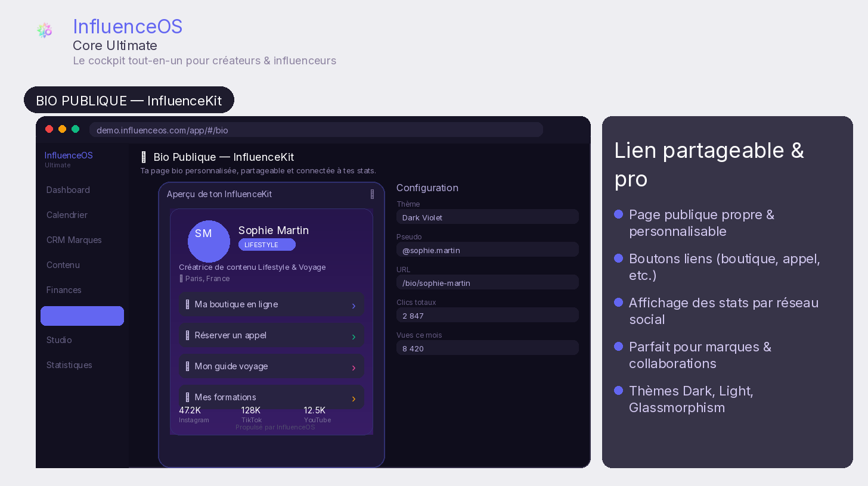Screen dimensions: 868x486
Task: Expand the Ma boutique en ligne chevron
Action: (354, 306)
